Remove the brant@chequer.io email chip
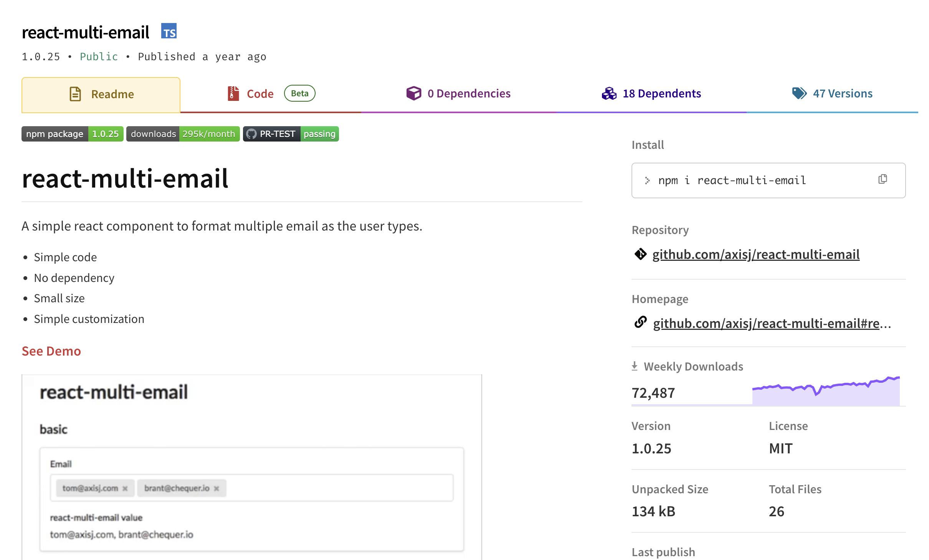The height and width of the screenshot is (560, 929). click(216, 488)
